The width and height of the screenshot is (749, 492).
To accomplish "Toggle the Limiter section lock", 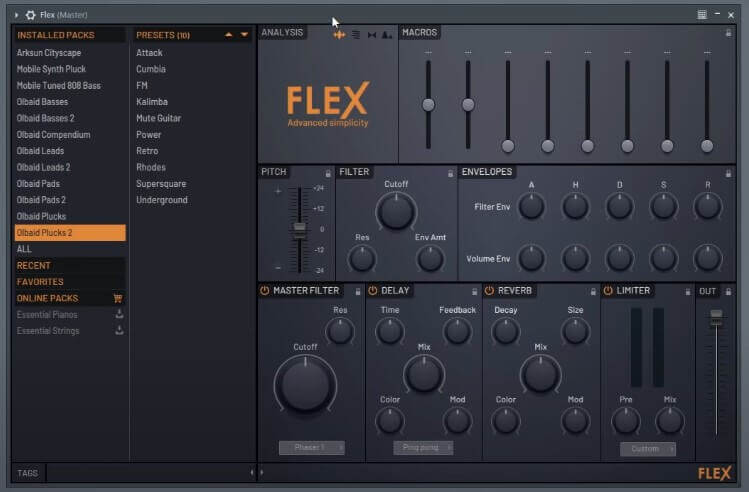I will click(688, 291).
